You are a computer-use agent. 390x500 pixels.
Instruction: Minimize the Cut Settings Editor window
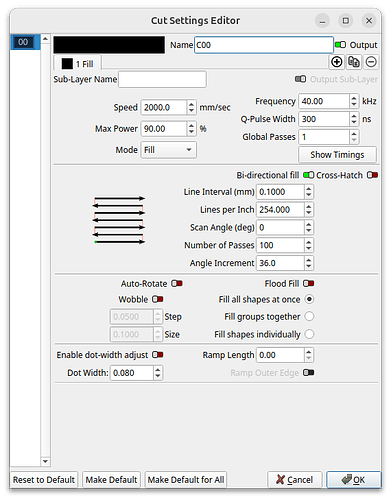pos(322,21)
